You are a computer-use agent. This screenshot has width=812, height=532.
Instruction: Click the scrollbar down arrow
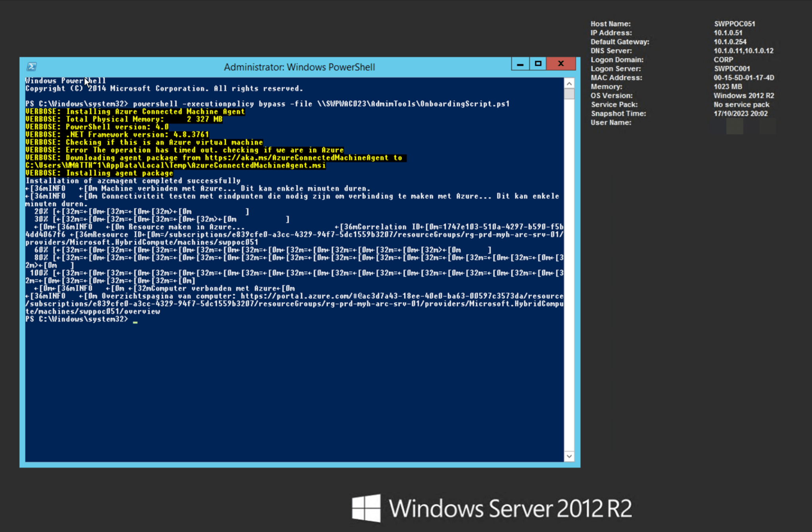(569, 456)
